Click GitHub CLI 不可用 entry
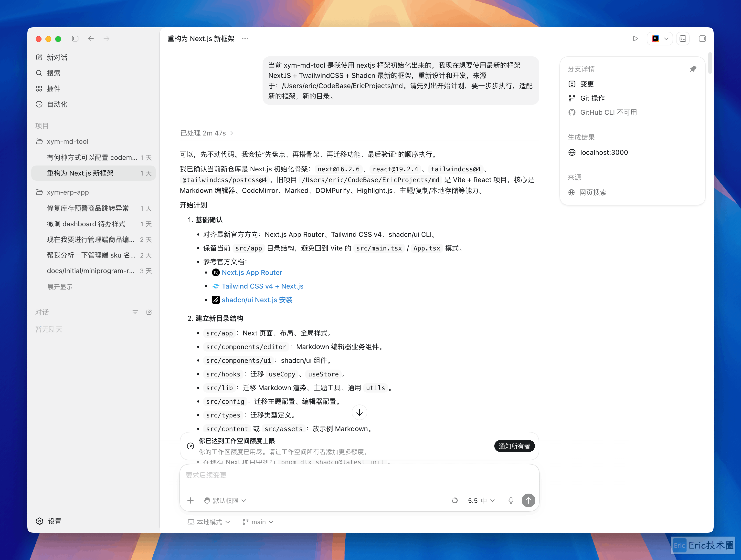The height and width of the screenshot is (560, 741). coord(603,113)
